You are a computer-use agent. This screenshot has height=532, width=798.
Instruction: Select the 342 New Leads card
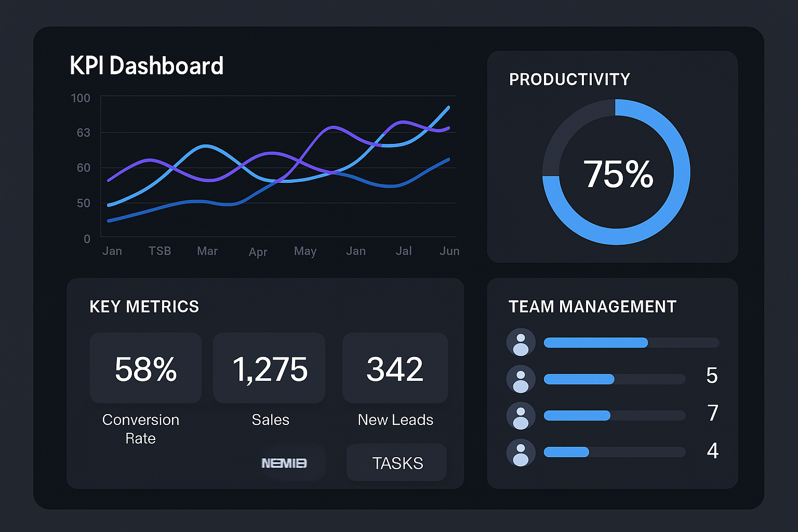coord(395,368)
